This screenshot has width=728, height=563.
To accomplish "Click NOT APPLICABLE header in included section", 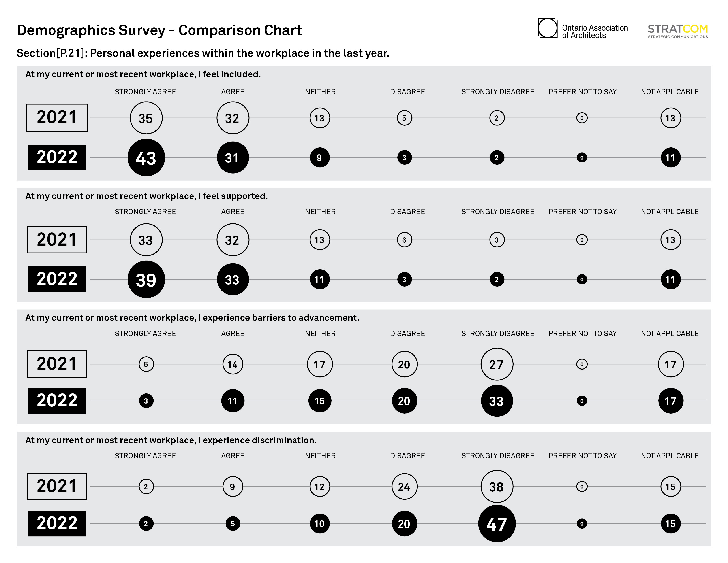I will (x=670, y=92).
